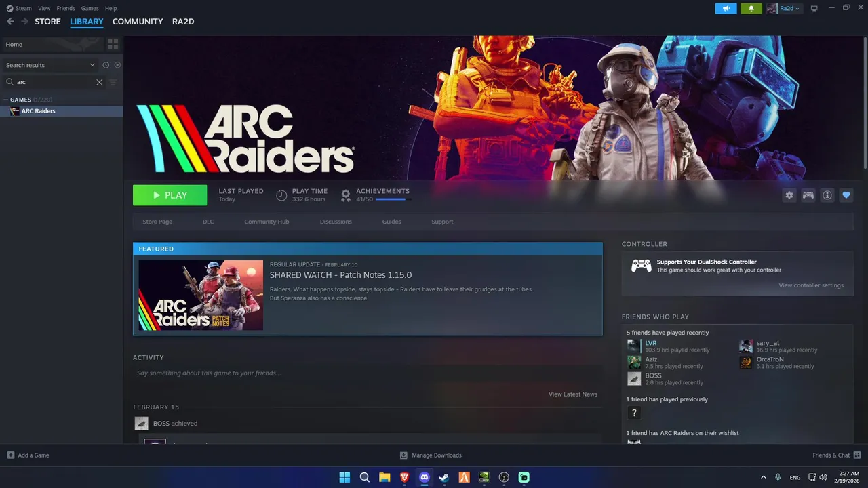
Task: Show hidden system tray icons
Action: (764, 477)
